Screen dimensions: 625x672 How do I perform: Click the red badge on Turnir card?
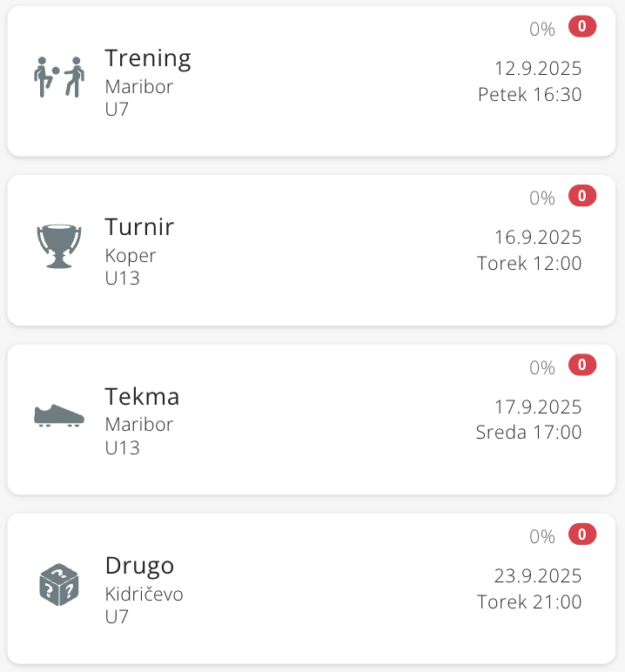tap(581, 196)
